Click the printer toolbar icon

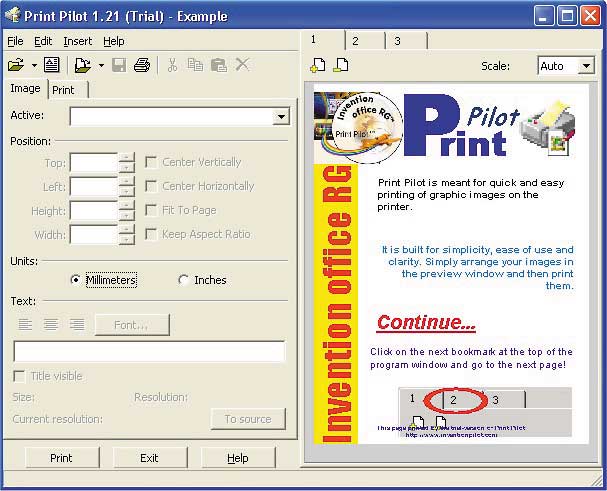(142, 65)
